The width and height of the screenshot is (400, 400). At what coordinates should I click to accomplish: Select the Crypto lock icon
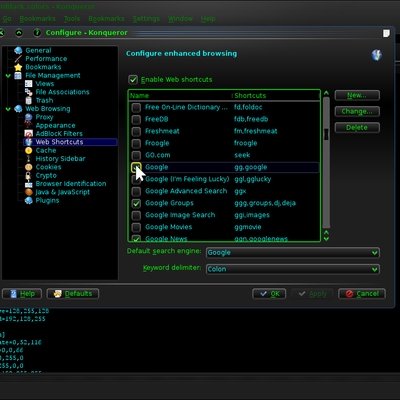point(29,175)
